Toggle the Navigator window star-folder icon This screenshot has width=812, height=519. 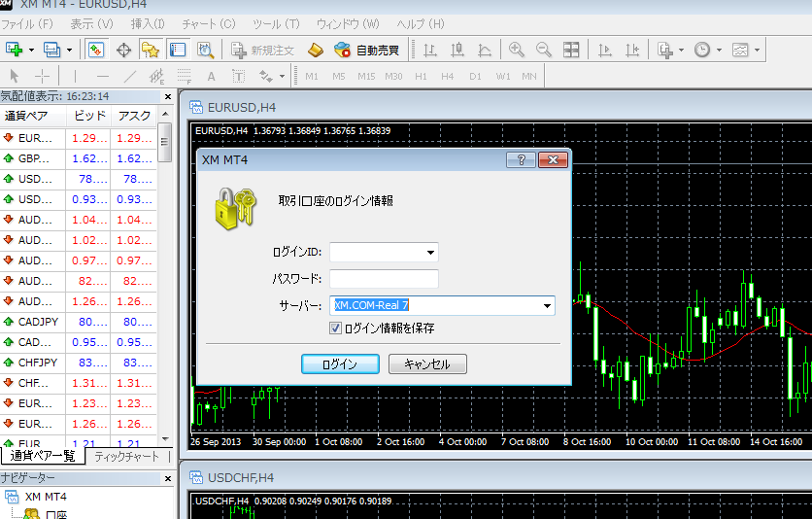click(151, 50)
